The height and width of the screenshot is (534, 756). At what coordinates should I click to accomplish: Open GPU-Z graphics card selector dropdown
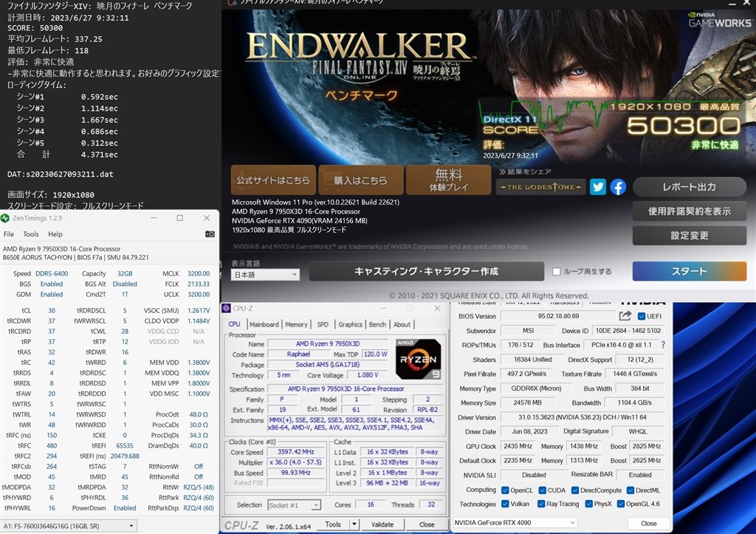(515, 522)
